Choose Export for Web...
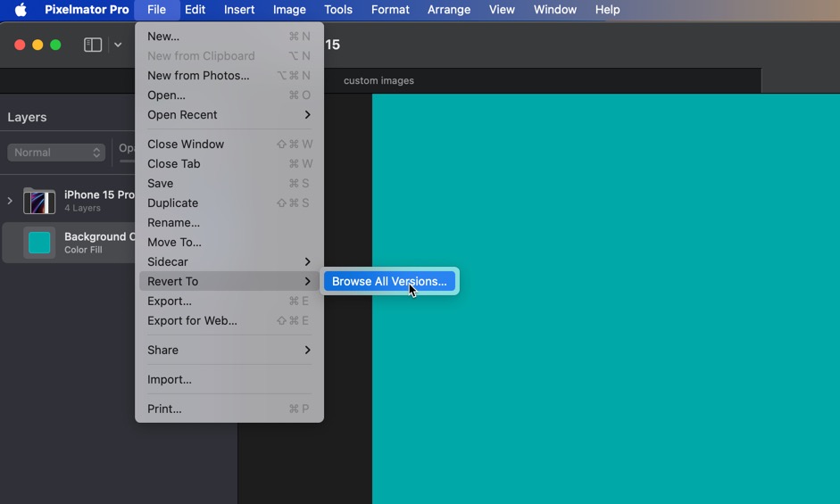Viewport: 840px width, 504px height. (x=229, y=321)
